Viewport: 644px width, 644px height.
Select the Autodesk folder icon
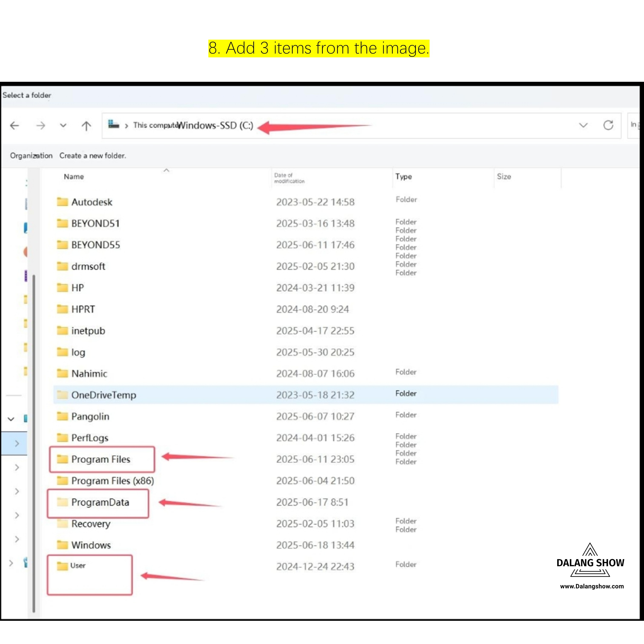pos(62,202)
